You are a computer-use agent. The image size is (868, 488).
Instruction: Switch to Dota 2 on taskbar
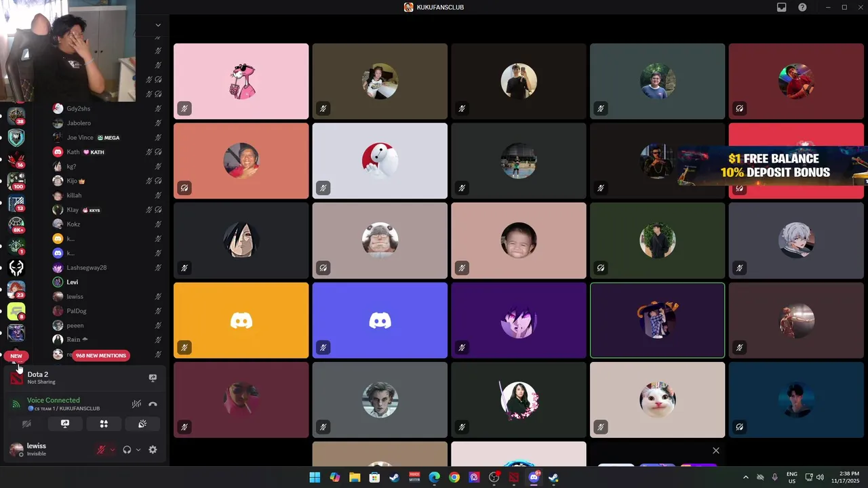click(x=514, y=477)
